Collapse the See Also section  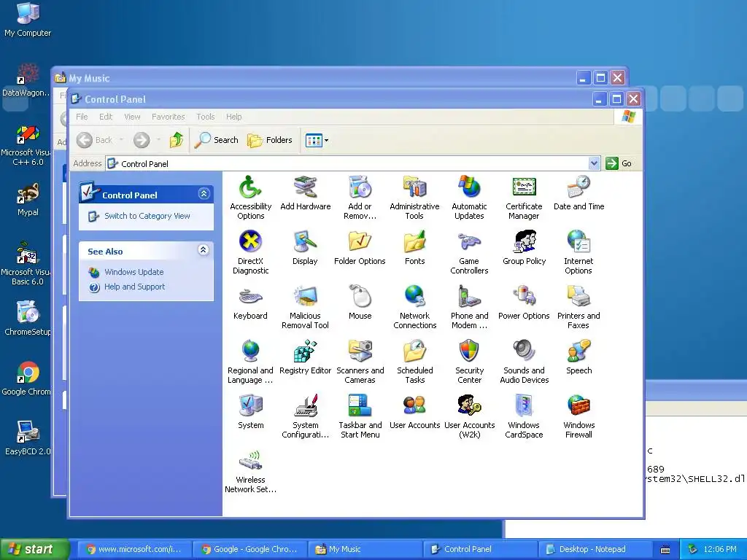[x=204, y=250]
